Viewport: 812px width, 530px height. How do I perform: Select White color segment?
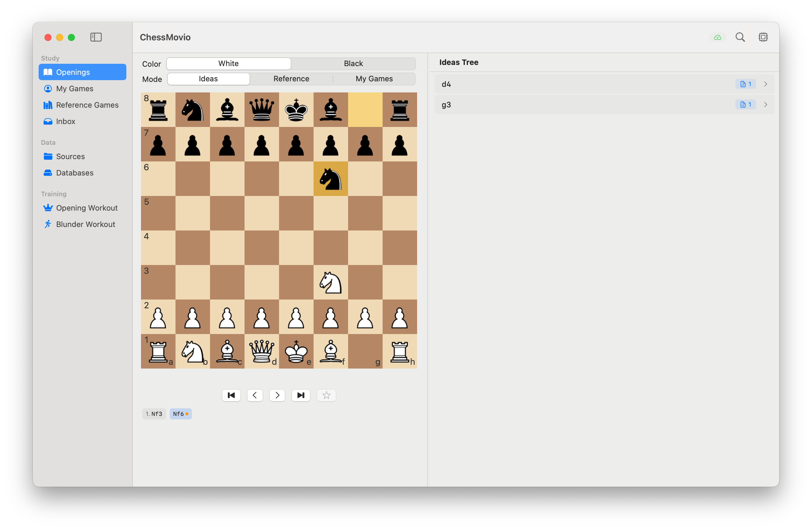(228, 63)
